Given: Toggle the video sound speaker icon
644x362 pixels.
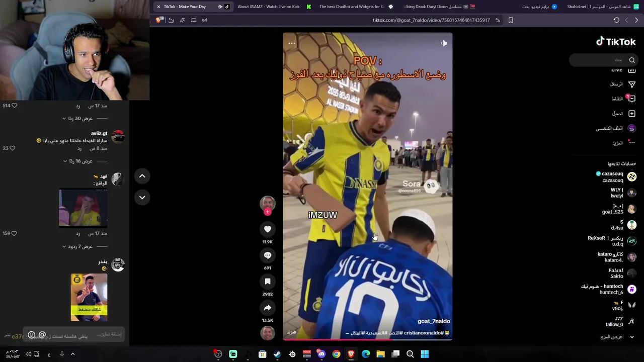Looking at the screenshot, I should pos(444,43).
